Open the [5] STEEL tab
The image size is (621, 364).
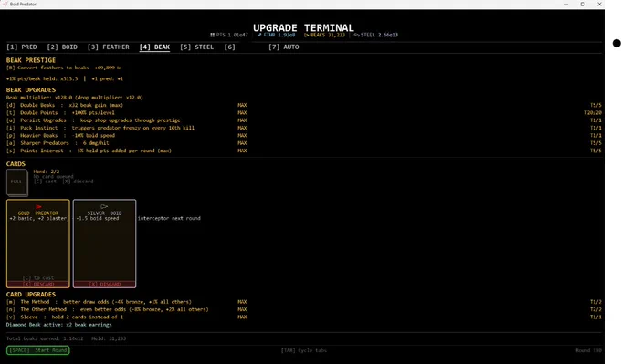click(197, 47)
